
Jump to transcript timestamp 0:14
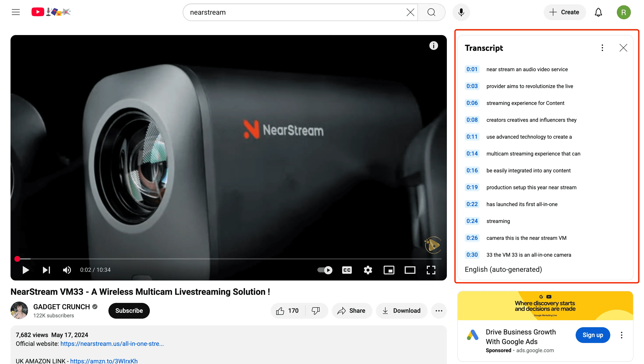click(472, 154)
